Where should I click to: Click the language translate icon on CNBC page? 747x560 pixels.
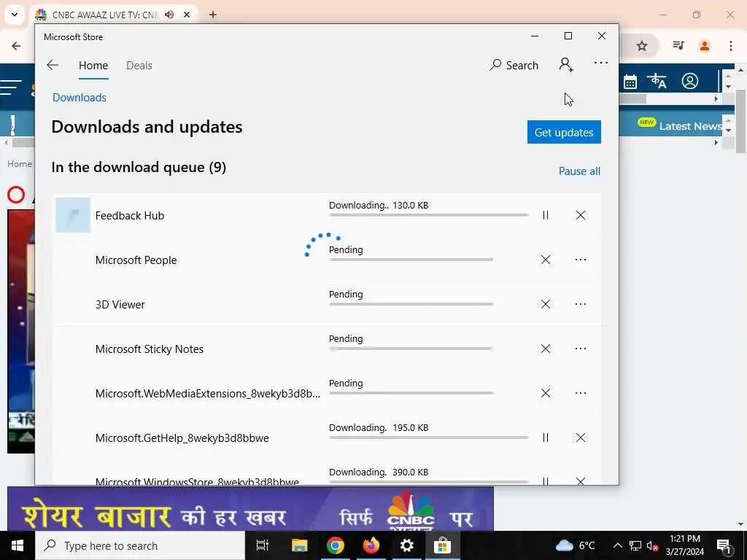(659, 81)
